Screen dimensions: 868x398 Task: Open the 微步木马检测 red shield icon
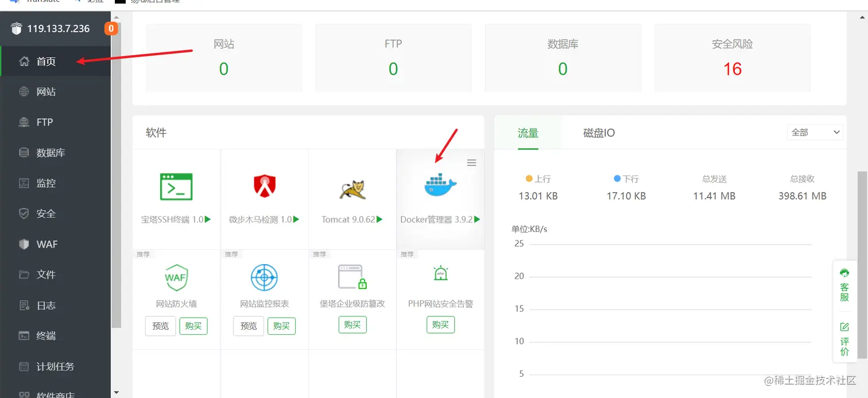pyautogui.click(x=265, y=186)
